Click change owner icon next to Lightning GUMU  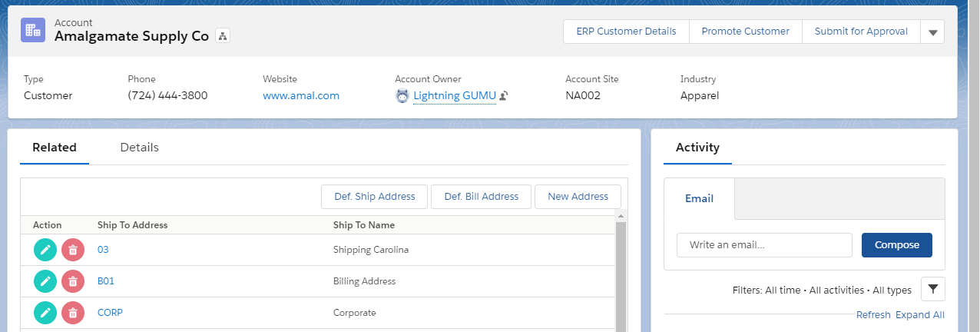pyautogui.click(x=504, y=96)
